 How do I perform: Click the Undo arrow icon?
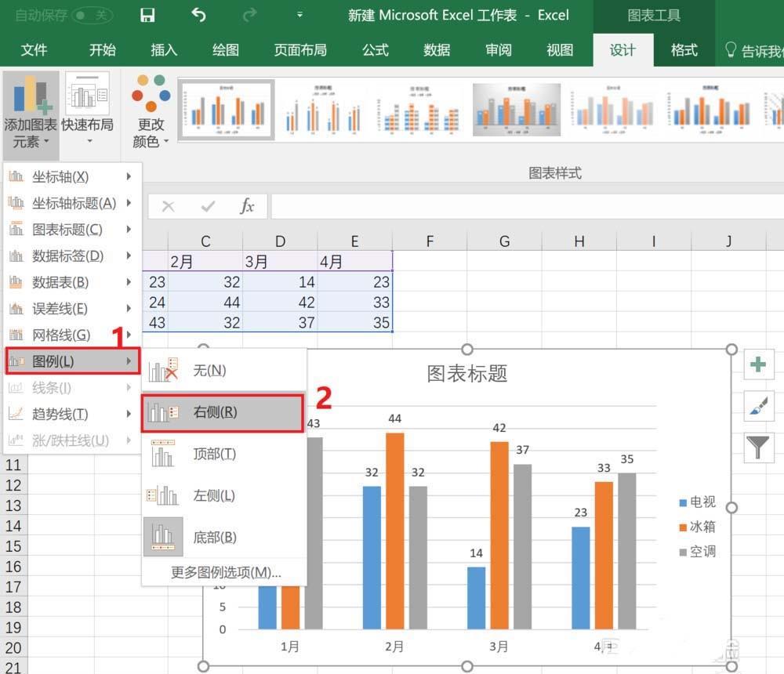tap(198, 14)
